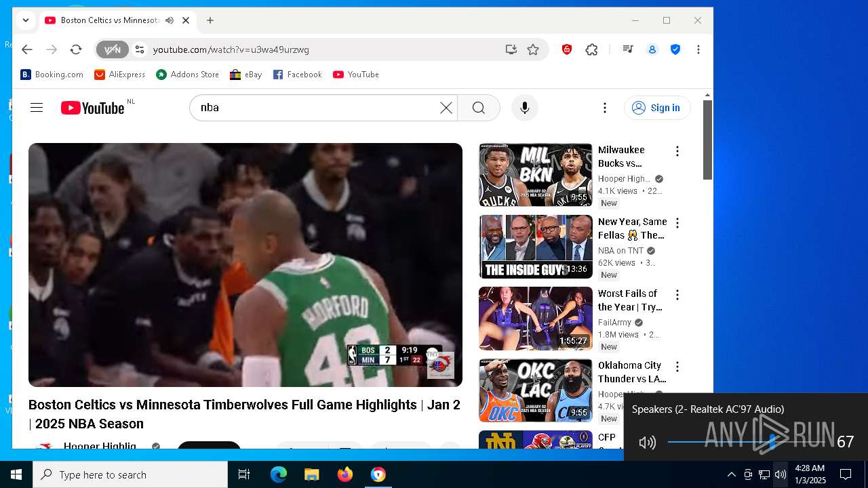Image resolution: width=868 pixels, height=488 pixels.
Task: Click the Sign in button
Action: pos(656,108)
